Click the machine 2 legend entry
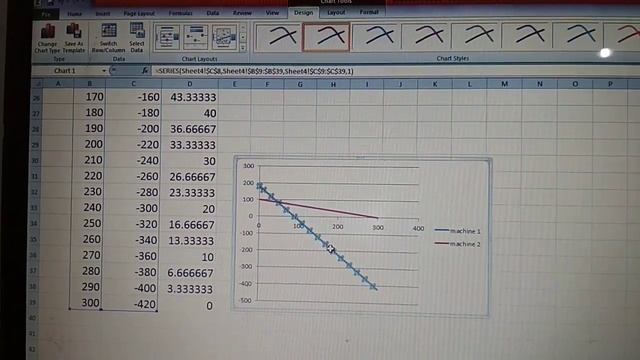Screen dimensions: 640x360 pyautogui.click(x=458, y=244)
